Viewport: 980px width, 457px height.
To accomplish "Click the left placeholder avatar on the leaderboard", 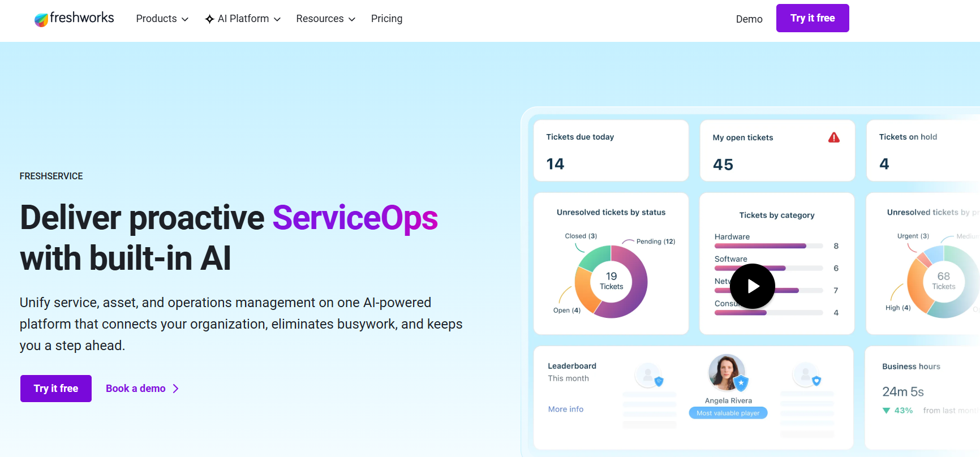I will coord(648,374).
